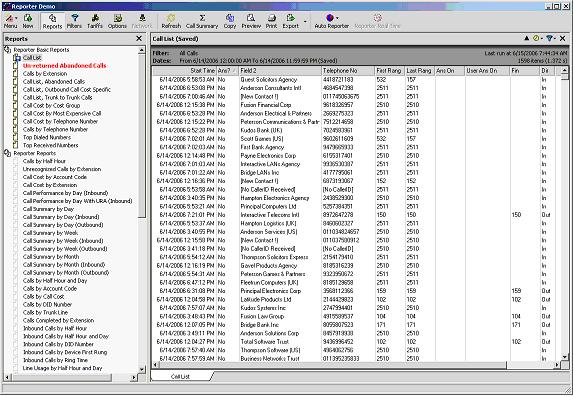Close the Reports panel
Screen dimensions: 573x397
click(139, 38)
